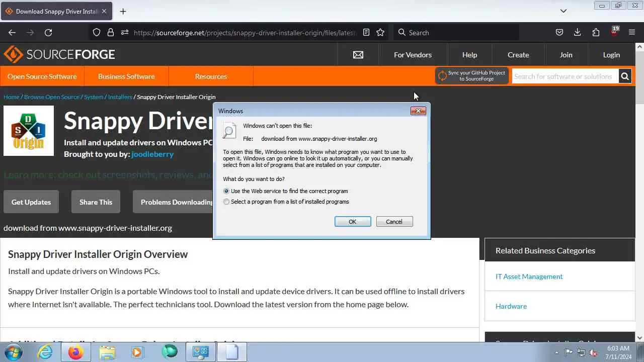
Task: Open IT Asset Management category link
Action: tap(529, 277)
